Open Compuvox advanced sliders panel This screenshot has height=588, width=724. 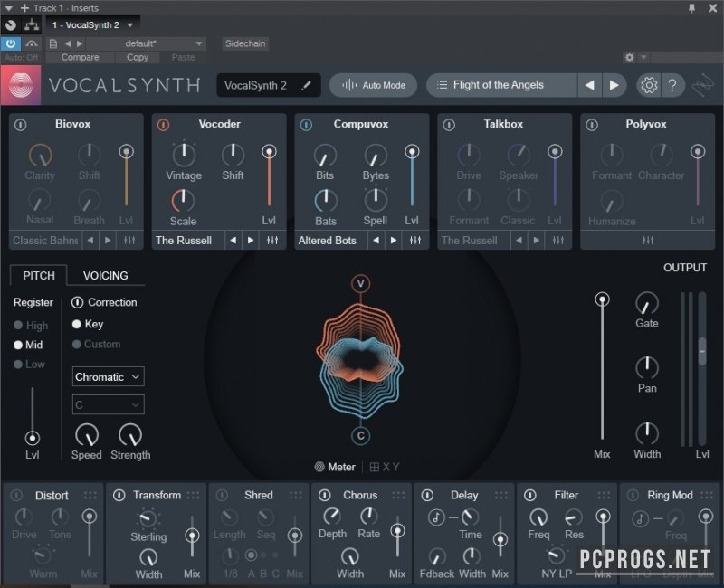click(x=415, y=241)
